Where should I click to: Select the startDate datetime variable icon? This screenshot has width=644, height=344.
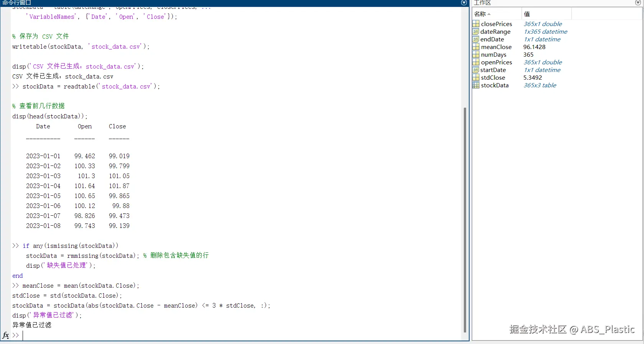point(476,70)
